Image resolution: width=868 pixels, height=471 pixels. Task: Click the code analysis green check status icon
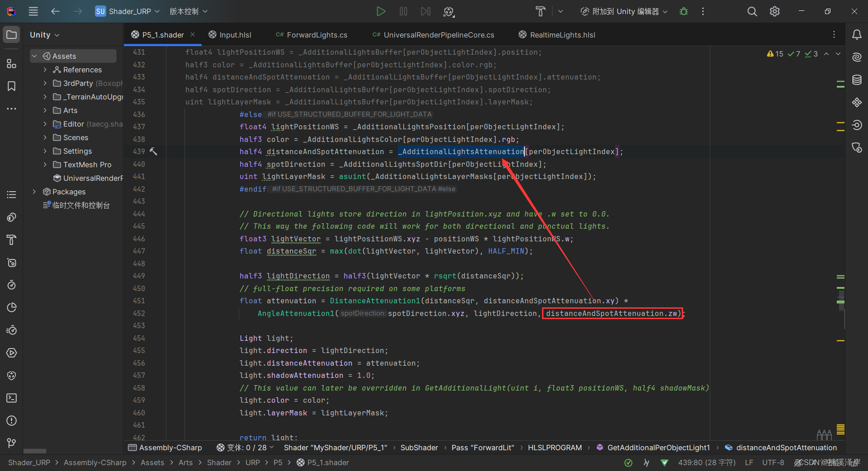[628, 462]
